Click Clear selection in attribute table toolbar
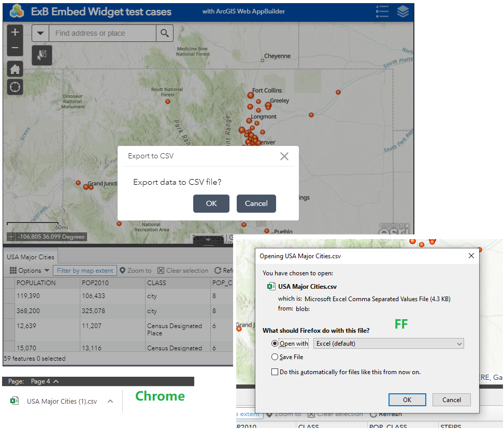The height and width of the screenshot is (429, 504). tap(183, 270)
